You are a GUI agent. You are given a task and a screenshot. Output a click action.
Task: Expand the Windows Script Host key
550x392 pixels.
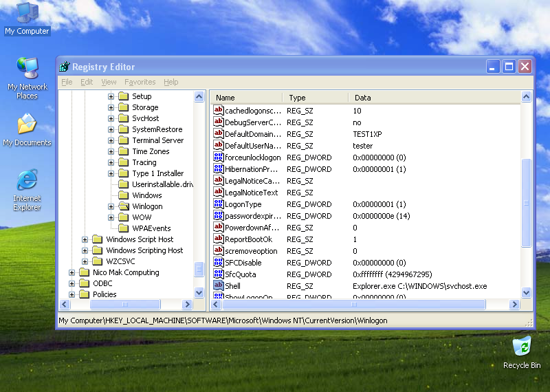click(x=85, y=239)
